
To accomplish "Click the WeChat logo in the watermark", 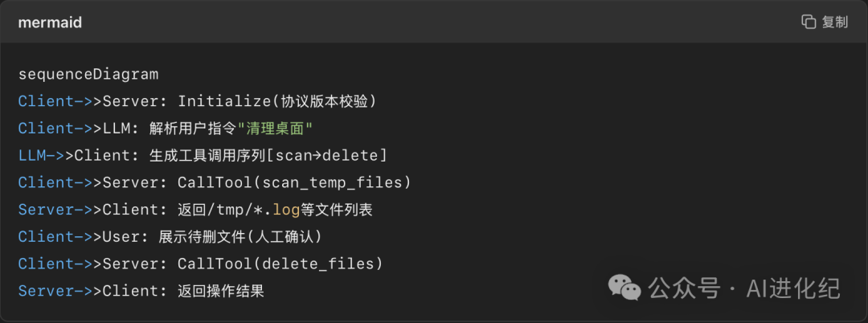I will click(624, 287).
